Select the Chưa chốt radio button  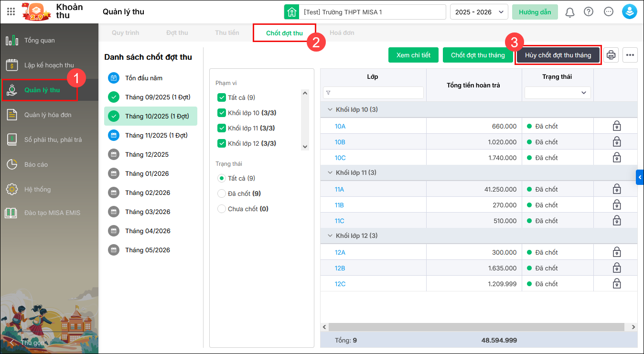222,209
